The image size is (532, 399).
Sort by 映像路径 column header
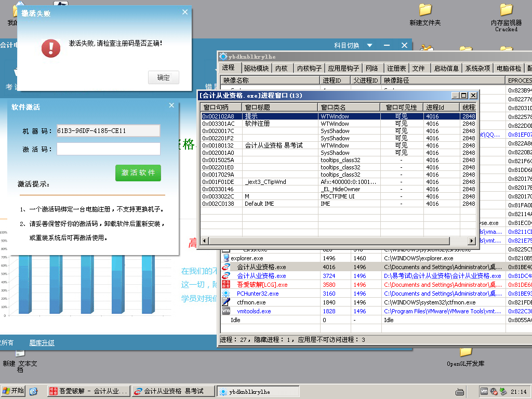[443, 81]
